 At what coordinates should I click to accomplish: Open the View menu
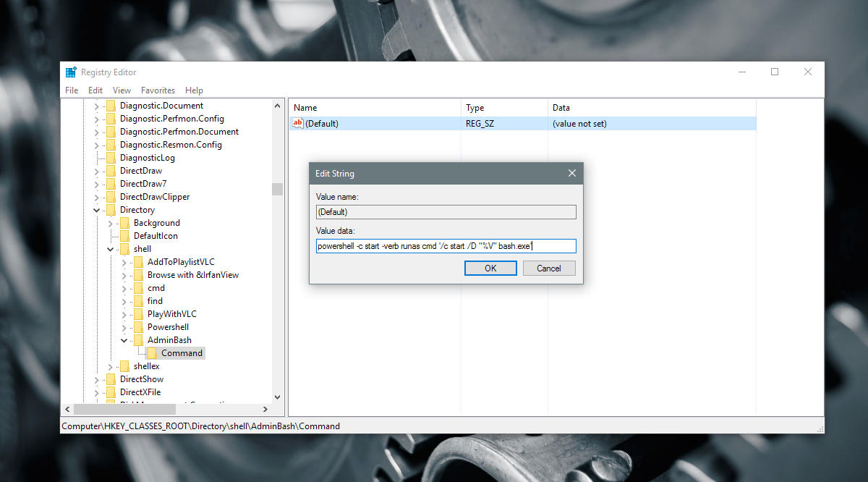coord(122,90)
